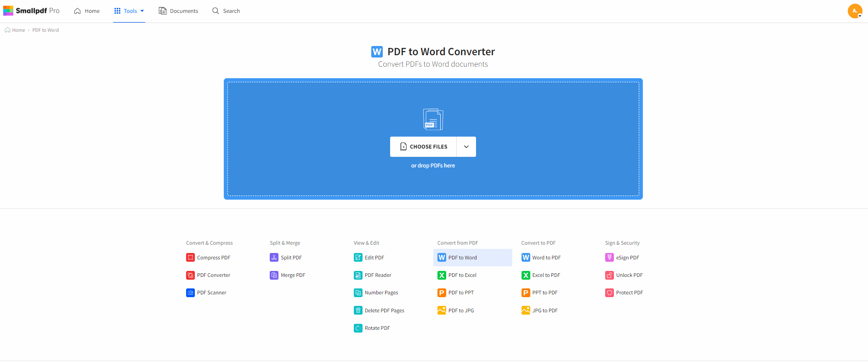This screenshot has height=362, width=868.
Task: Click the Rotate PDF icon
Action: 358,328
